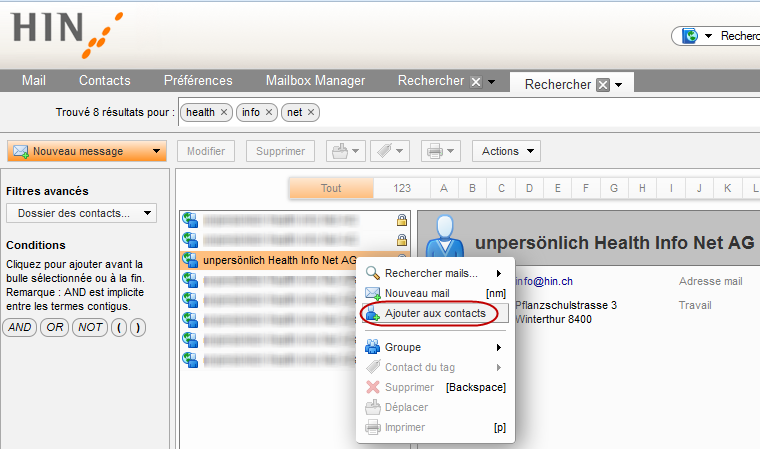The height and width of the screenshot is (449, 760).
Task: Click the info@hin.ch email link
Action: [544, 281]
